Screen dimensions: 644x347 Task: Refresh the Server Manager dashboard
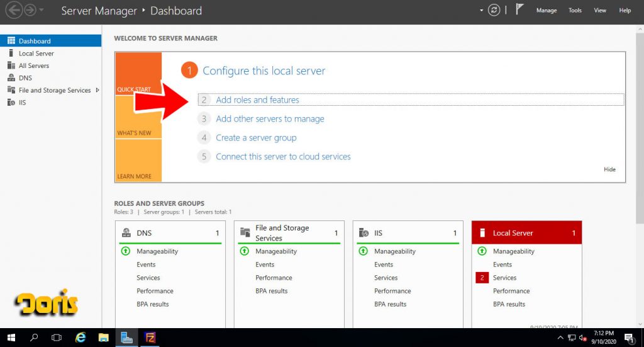[494, 10]
